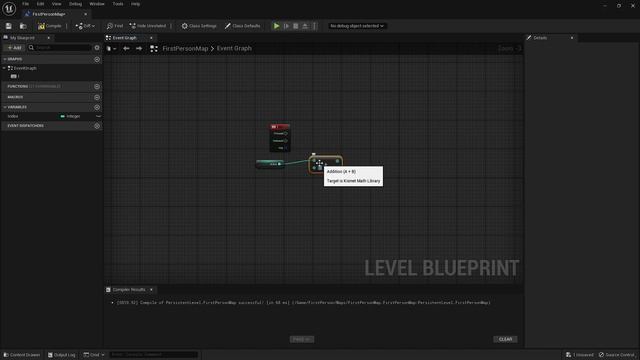640x360 pixels.
Task: Select the event node under EventGraph
Action: pos(15,76)
